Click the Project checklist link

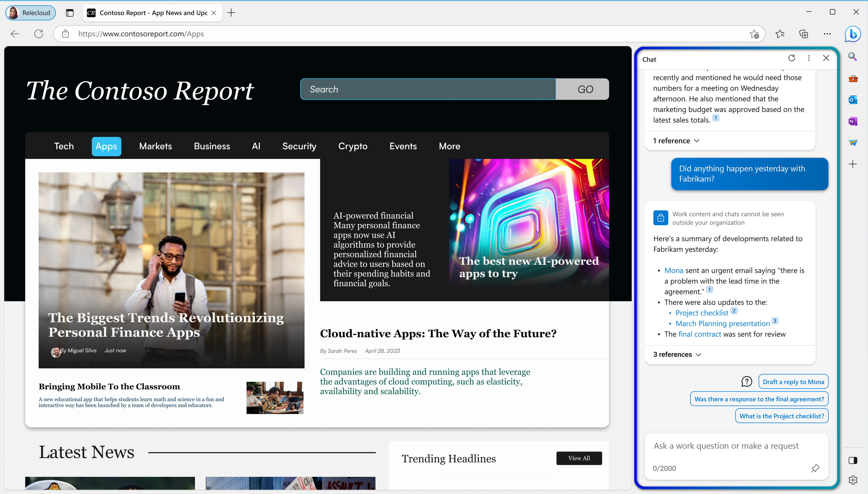(x=702, y=312)
